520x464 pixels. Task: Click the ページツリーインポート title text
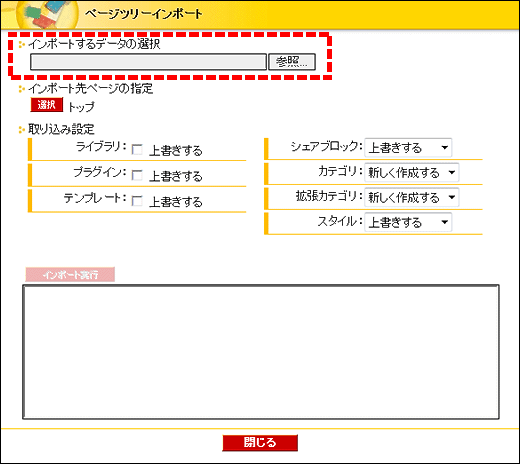click(x=144, y=14)
